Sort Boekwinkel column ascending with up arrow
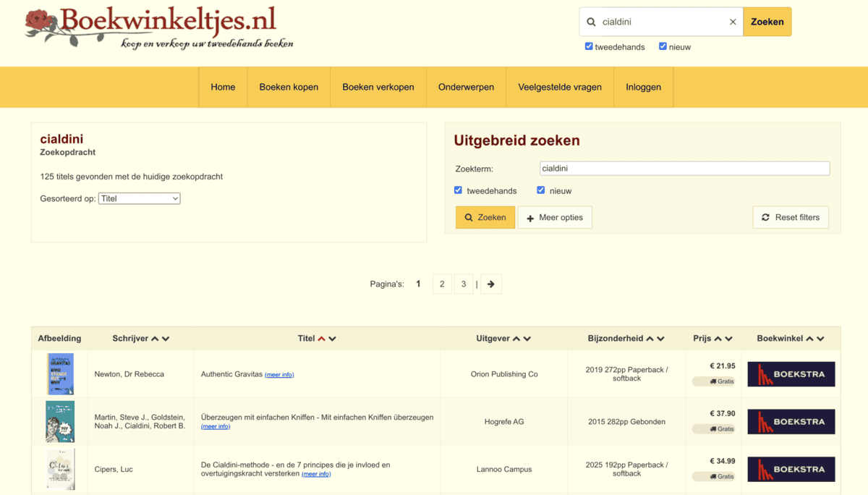868x495 pixels. pos(809,339)
